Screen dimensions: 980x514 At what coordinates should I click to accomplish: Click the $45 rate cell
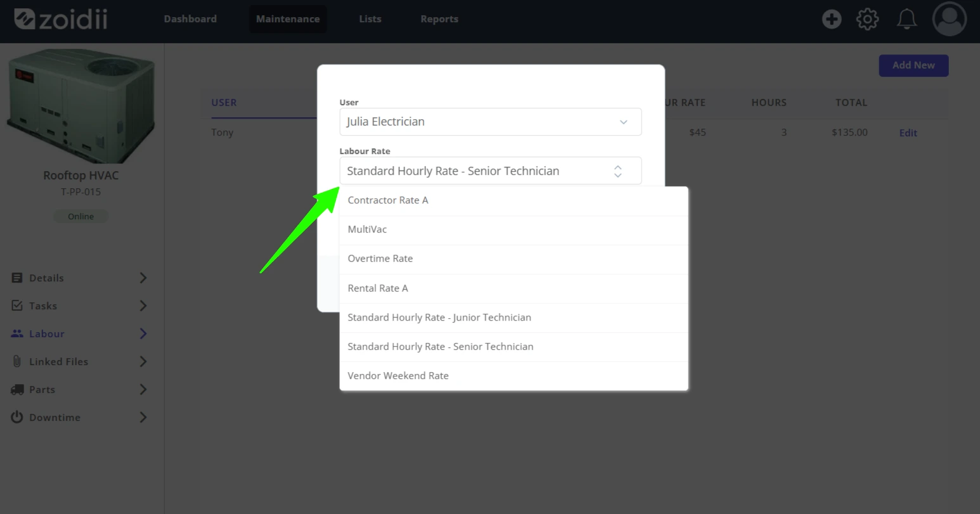coord(697,132)
